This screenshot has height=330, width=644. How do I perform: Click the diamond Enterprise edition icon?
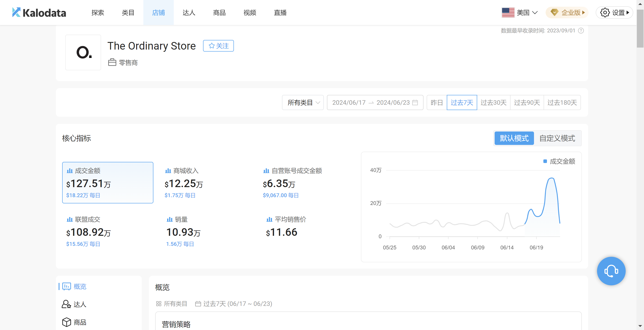point(554,13)
